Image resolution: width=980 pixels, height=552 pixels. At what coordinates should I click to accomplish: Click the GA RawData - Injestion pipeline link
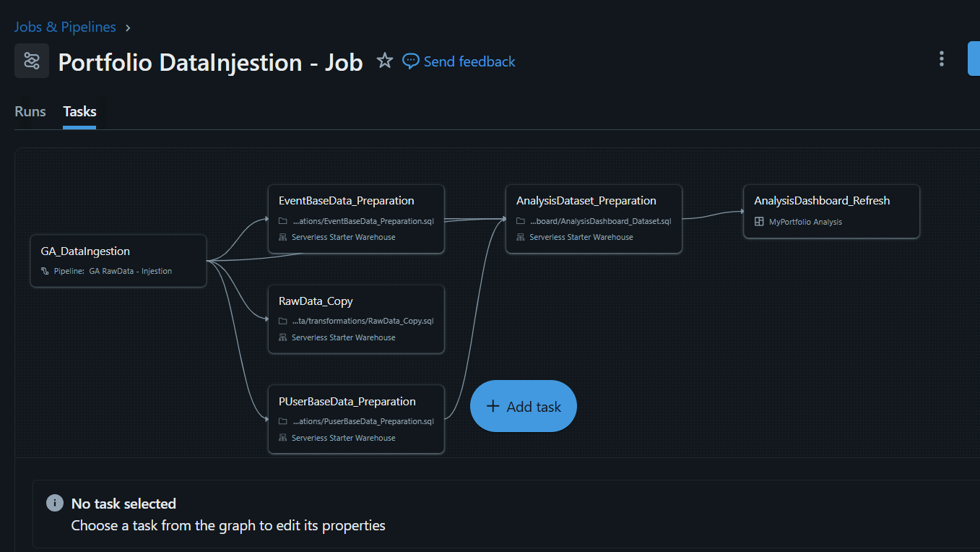point(131,272)
